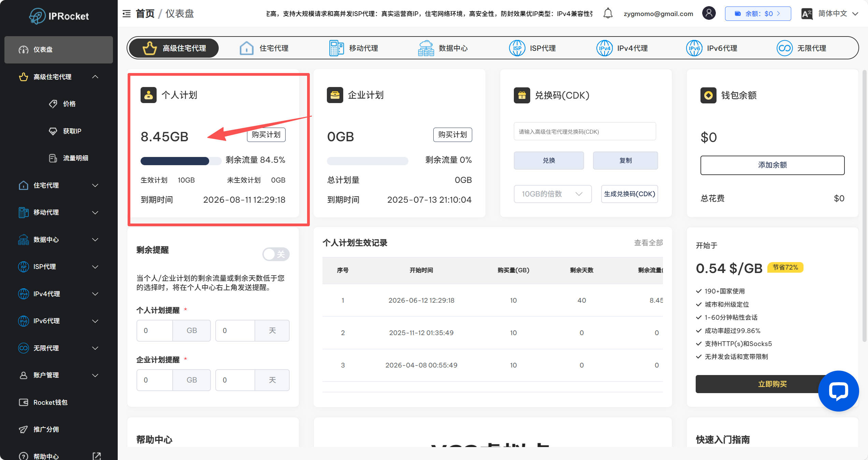This screenshot has height=460, width=868.
Task: Expand the IPv4代理 sidebar section
Action: [x=95, y=294]
